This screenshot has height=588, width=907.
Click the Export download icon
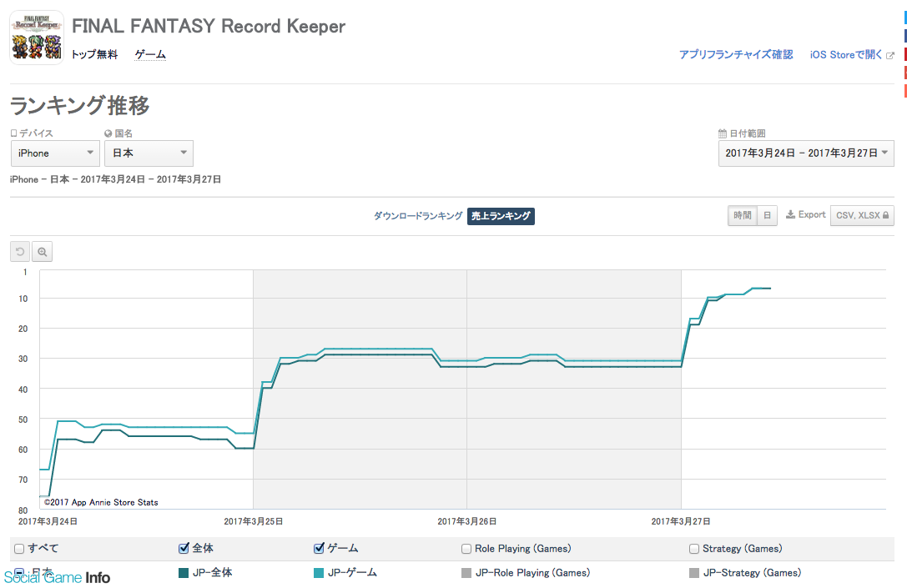790,214
